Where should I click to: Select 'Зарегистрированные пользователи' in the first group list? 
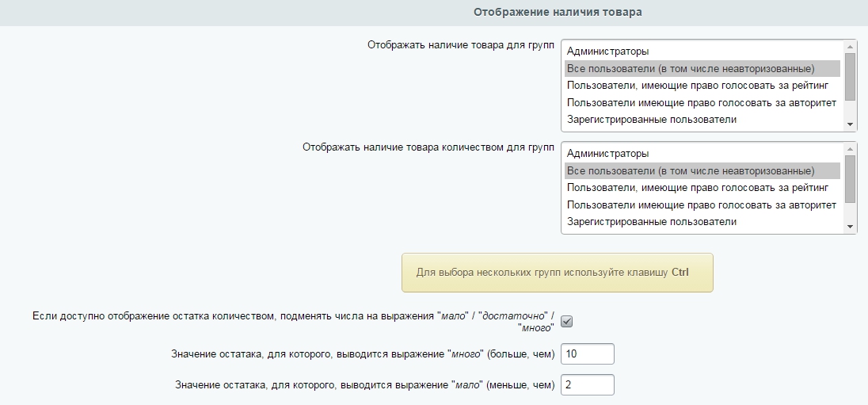tap(652, 120)
